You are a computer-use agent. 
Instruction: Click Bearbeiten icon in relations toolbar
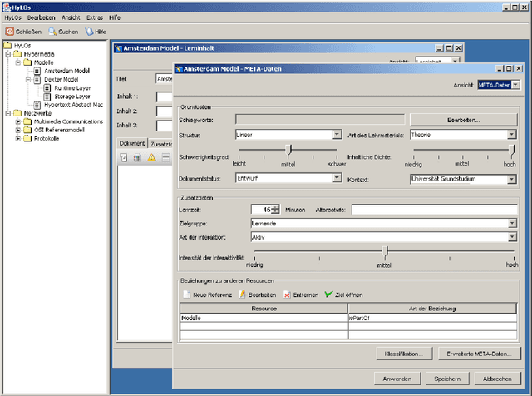pyautogui.click(x=242, y=295)
